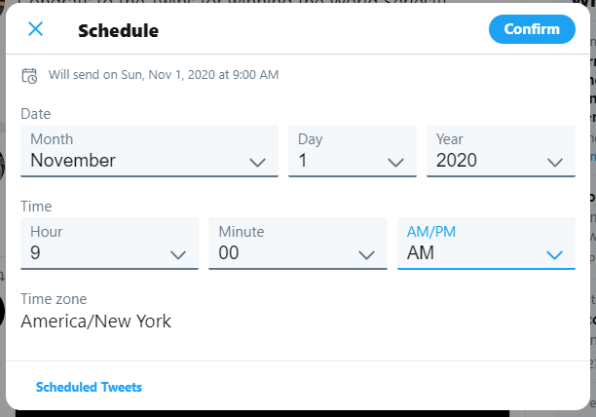The height and width of the screenshot is (417, 596).
Task: Click the chevron arrow in Month field
Action: pos(257,163)
